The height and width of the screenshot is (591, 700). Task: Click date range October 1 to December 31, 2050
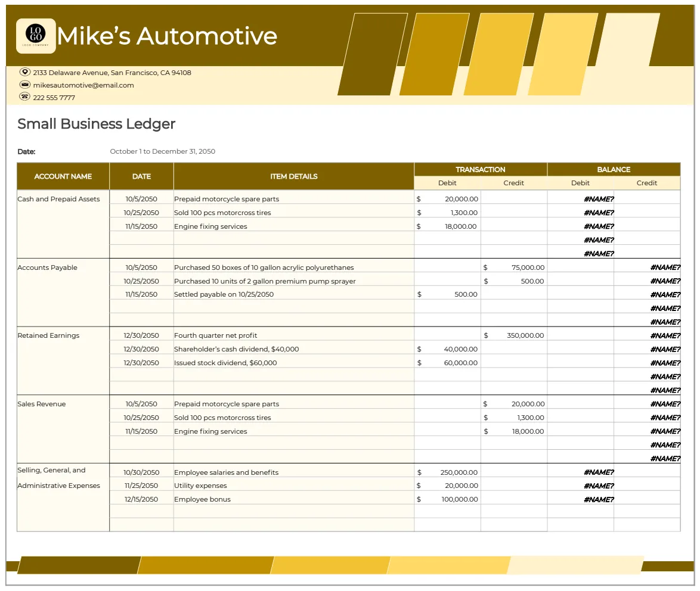pos(163,151)
